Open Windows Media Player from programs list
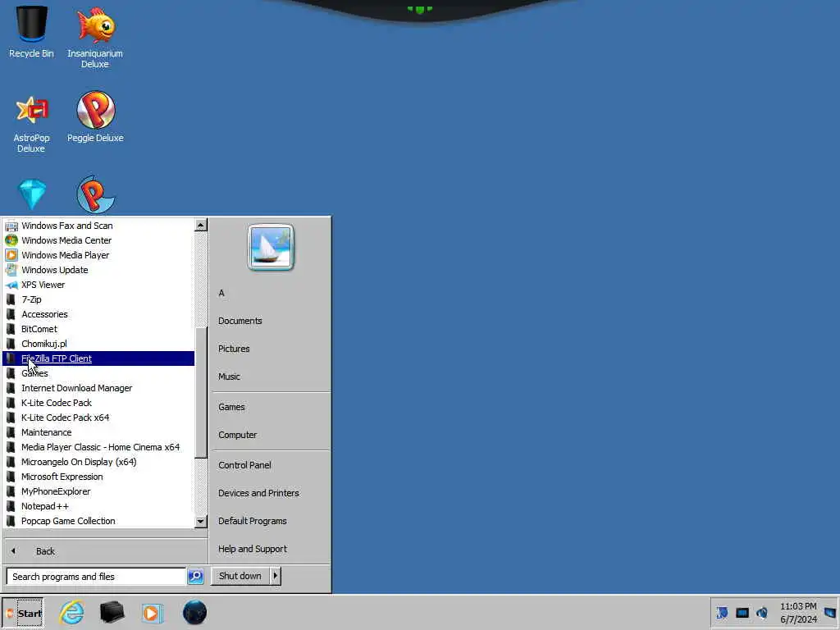 (98, 255)
